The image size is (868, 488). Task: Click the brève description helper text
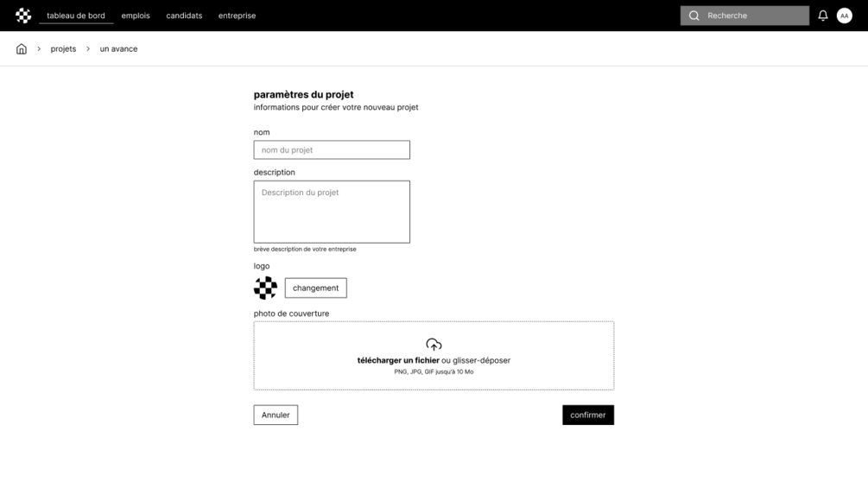305,249
